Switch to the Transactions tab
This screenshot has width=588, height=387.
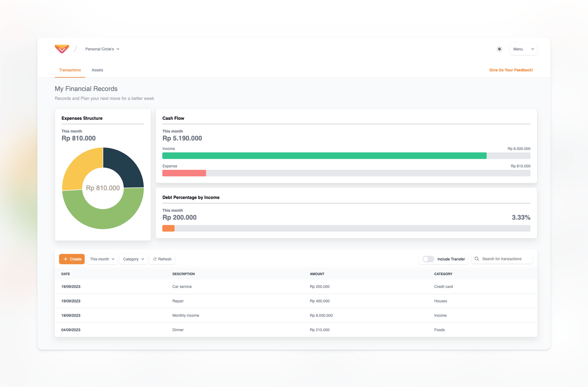click(x=70, y=70)
